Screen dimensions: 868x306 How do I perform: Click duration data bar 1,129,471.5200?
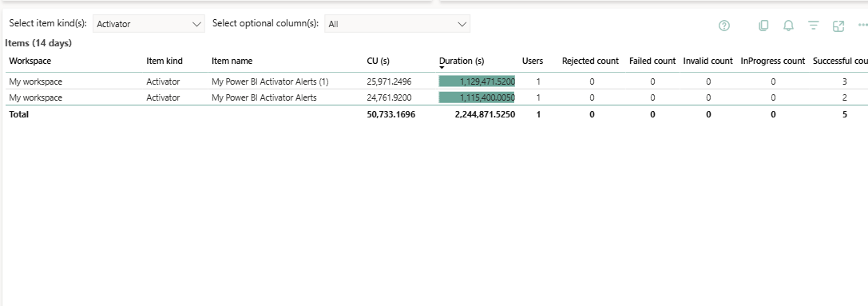point(477,81)
